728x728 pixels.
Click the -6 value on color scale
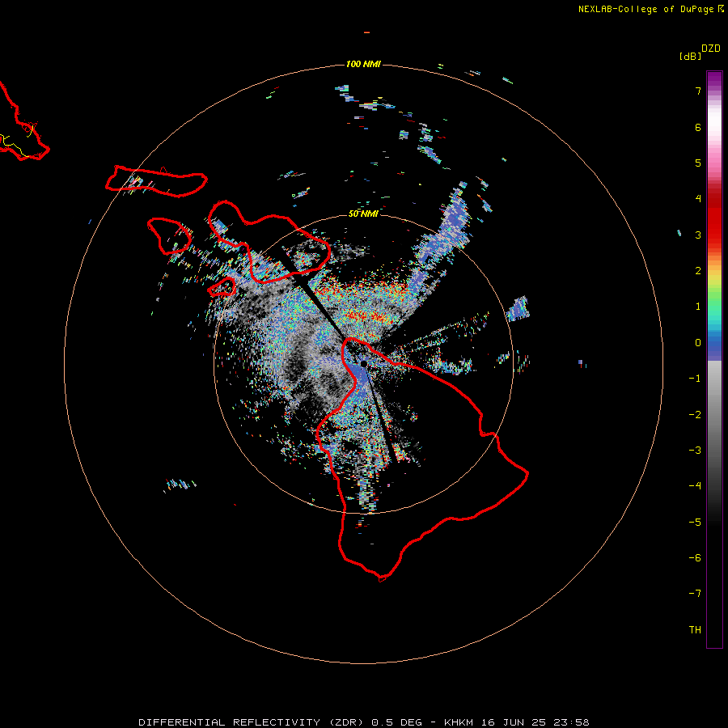[x=695, y=558]
